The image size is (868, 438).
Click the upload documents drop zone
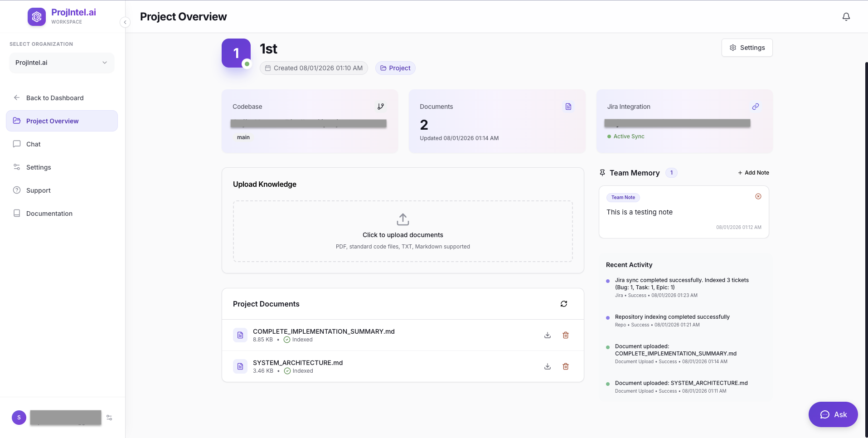[402, 231]
